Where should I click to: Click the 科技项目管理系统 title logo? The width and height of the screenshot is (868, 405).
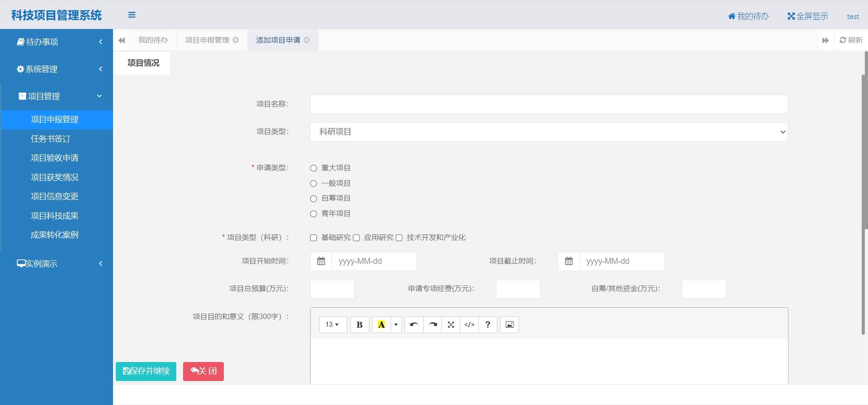tap(57, 15)
